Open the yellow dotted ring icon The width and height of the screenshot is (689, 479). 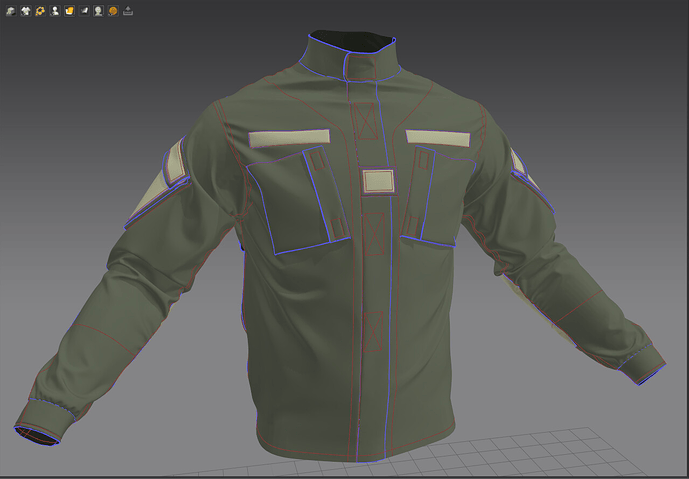[x=40, y=11]
